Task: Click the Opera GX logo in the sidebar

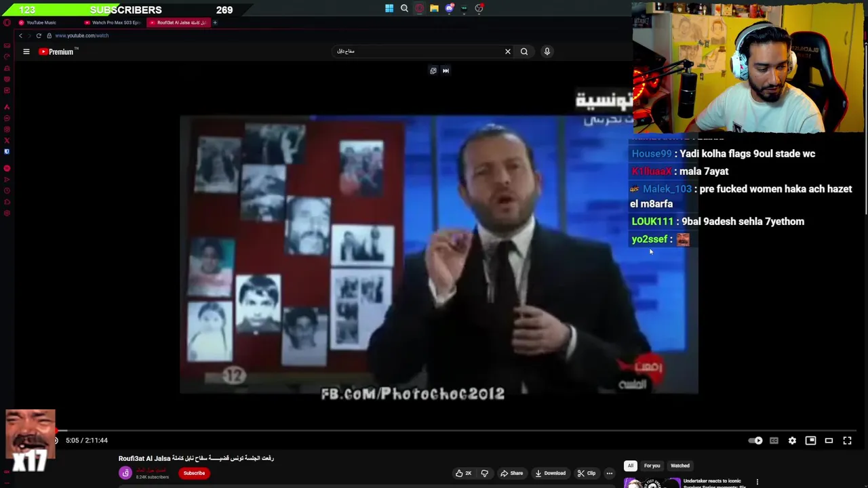Action: 7,22
